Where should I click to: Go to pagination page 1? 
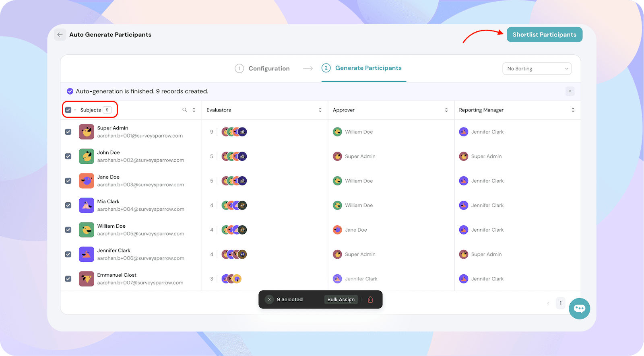[x=560, y=303]
